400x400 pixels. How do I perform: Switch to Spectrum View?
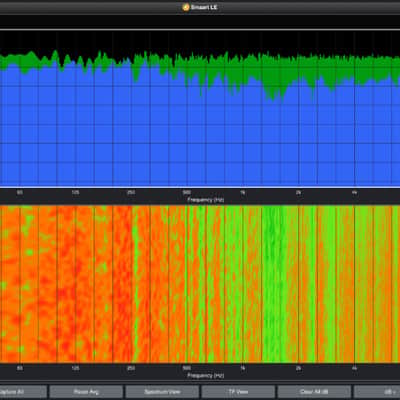pyautogui.click(x=162, y=392)
